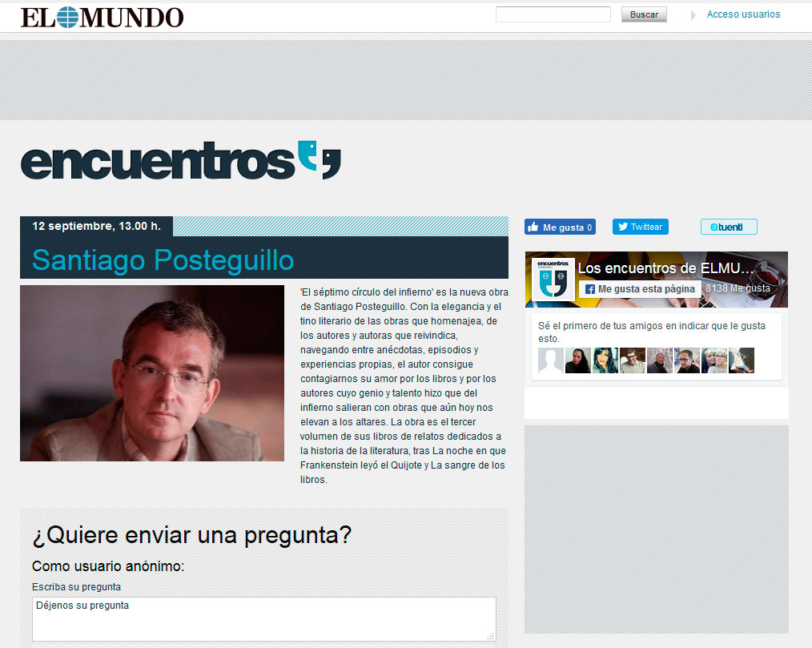Click the encuentros Facebook page avatar
Image resolution: width=812 pixels, height=648 pixels.
click(x=553, y=280)
